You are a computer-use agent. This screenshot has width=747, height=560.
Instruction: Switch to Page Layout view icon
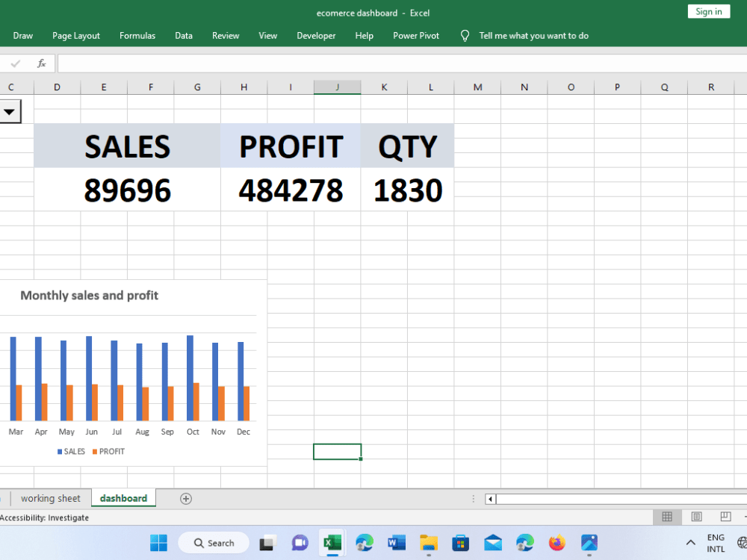695,516
